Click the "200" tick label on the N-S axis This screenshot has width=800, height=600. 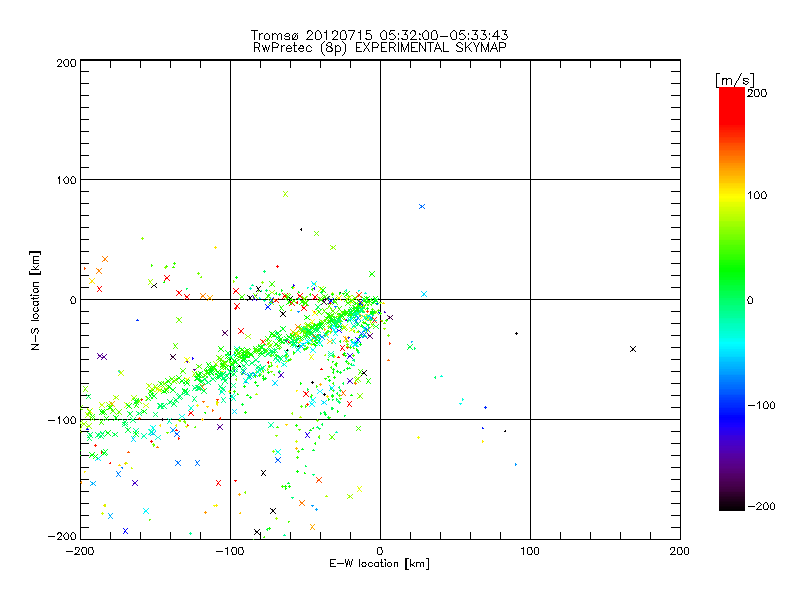[x=66, y=63]
